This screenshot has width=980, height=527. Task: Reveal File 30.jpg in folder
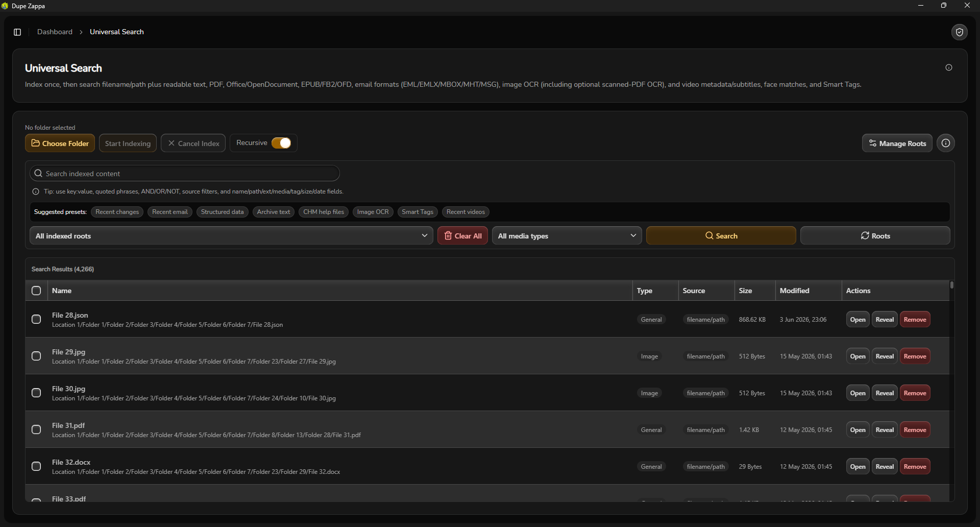coord(885,393)
